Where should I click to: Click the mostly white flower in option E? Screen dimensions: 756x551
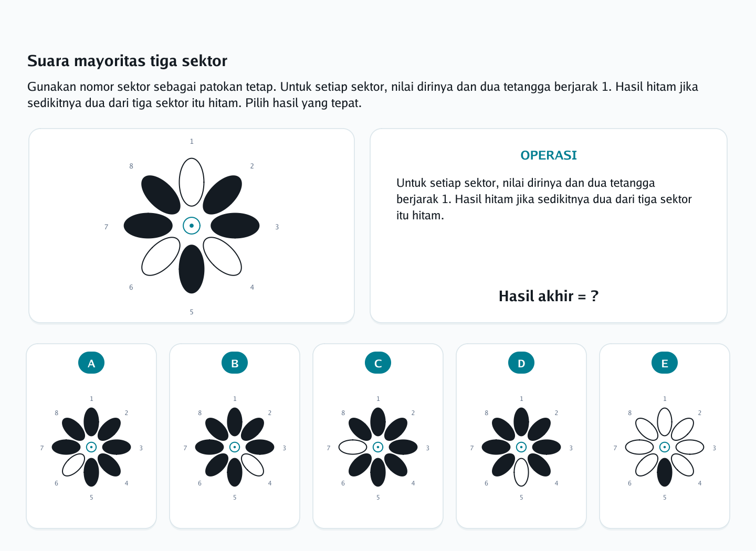tap(665, 447)
